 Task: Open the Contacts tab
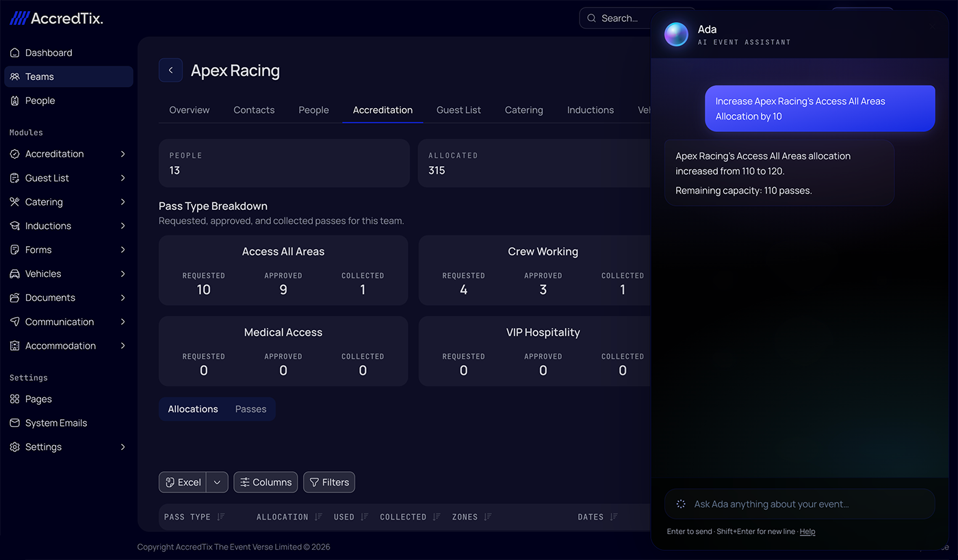tap(254, 110)
